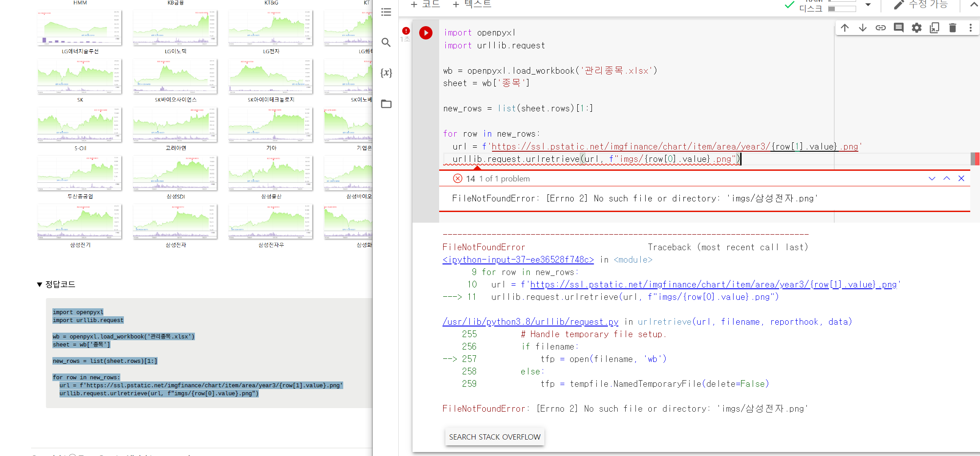The image size is (980, 456).
Task: Click the S-Oil chart label
Action: (x=80, y=148)
